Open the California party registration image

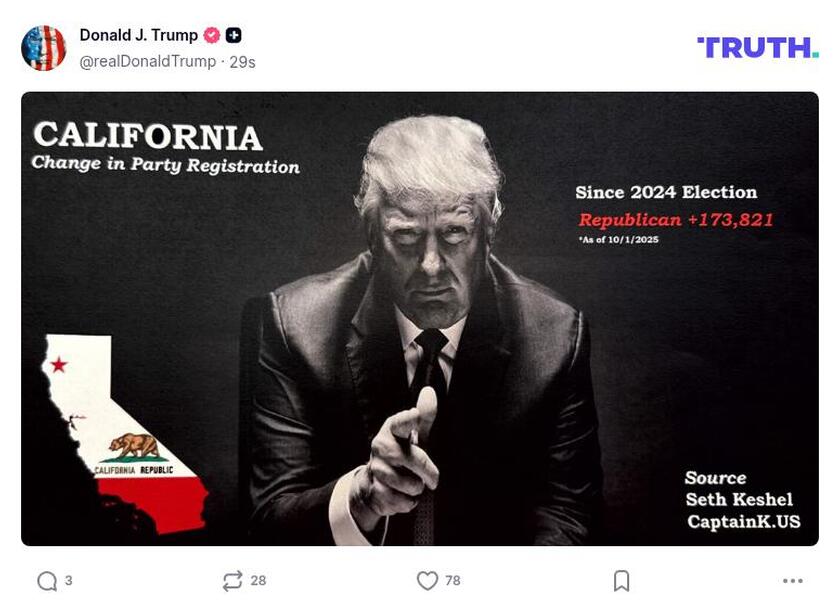420,318
